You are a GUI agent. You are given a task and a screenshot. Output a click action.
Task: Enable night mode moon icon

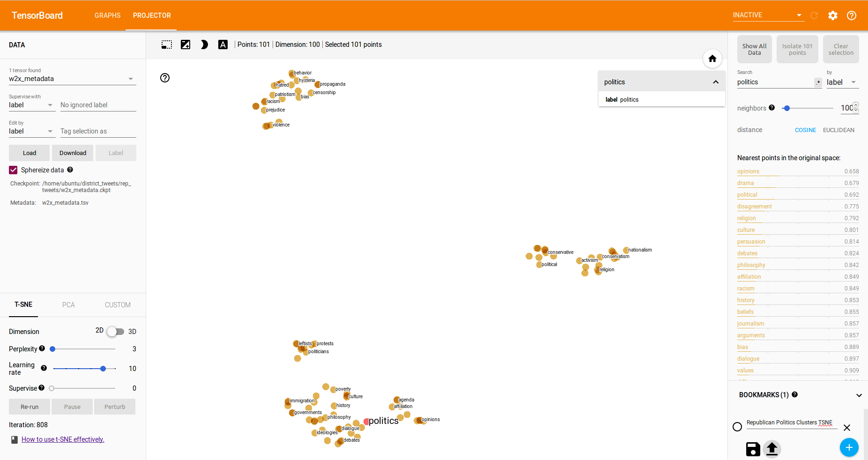click(204, 45)
